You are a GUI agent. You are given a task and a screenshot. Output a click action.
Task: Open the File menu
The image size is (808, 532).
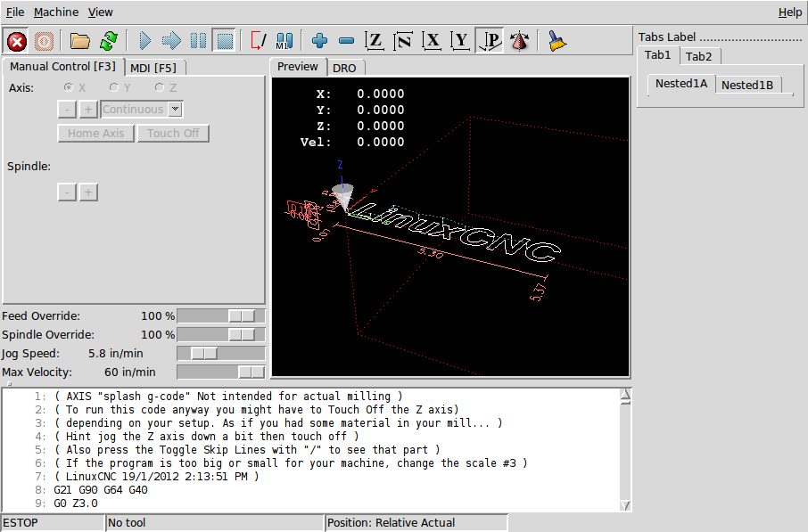tap(15, 12)
